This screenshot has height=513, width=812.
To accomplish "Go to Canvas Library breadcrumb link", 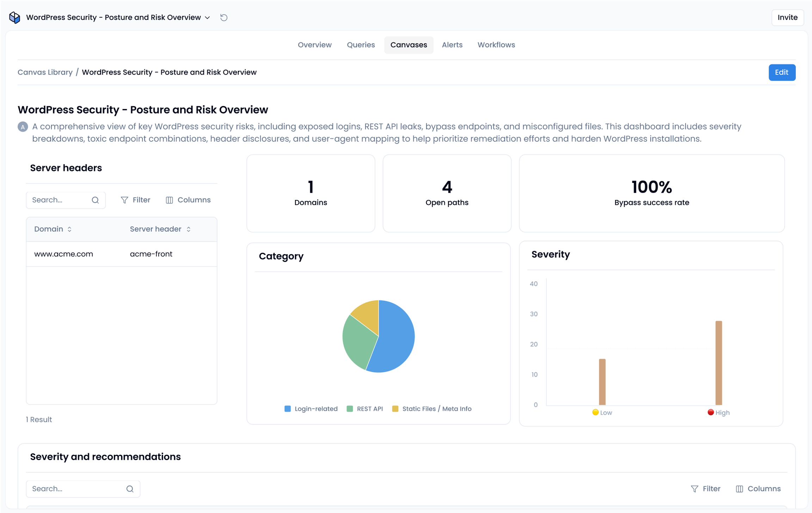I will click(x=45, y=72).
